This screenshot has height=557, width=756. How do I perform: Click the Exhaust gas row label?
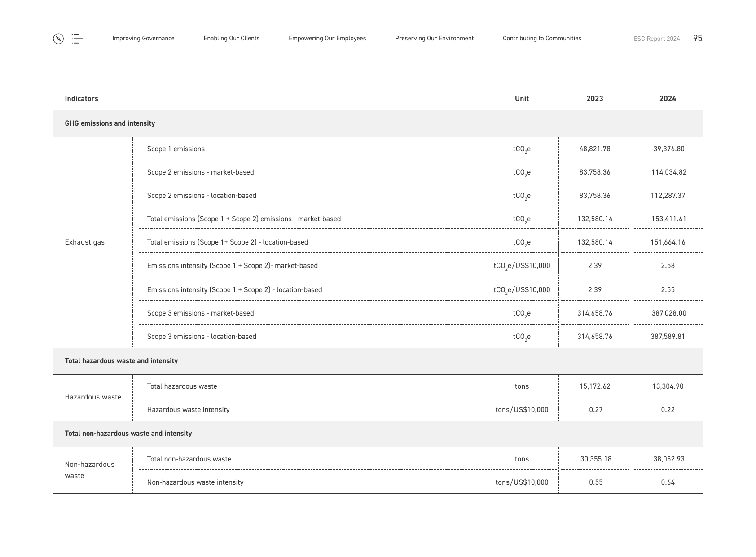tap(84, 242)
